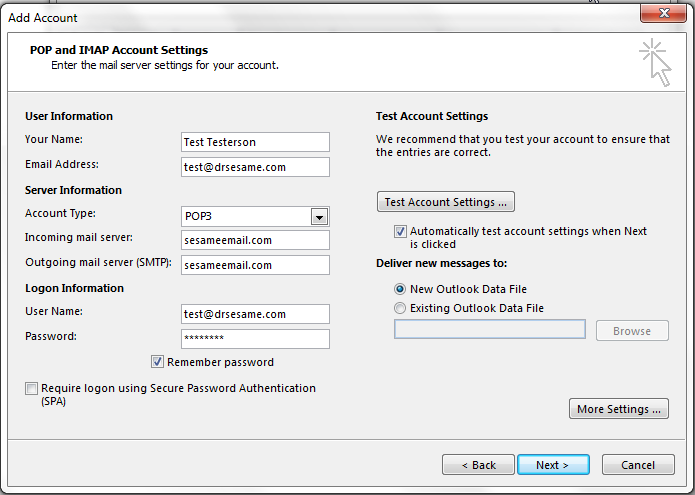Click the Outgoing mail server (SMTP) field
Screen dimensions: 695x495
[255, 265]
